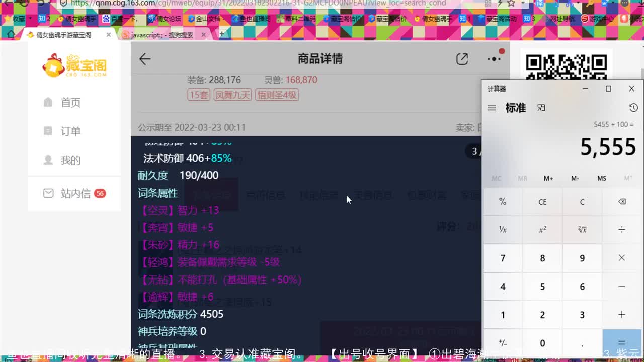Open the three-dots more menu
Viewport: 644px width, 362px height.
pos(495,59)
